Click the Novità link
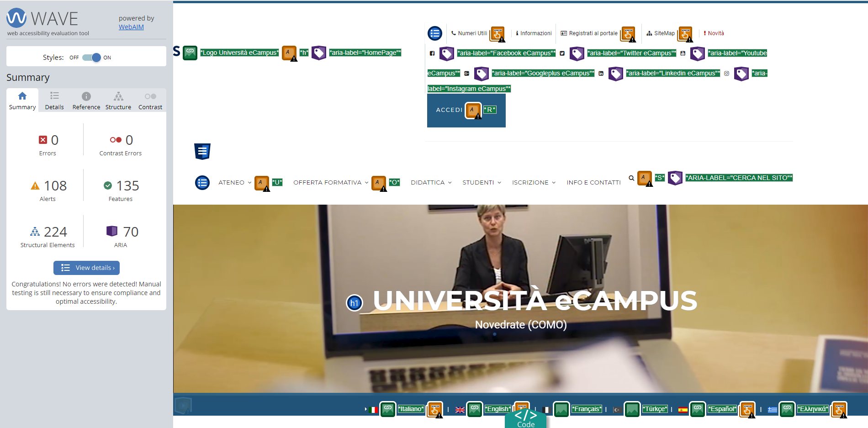The image size is (868, 428). 714,33
